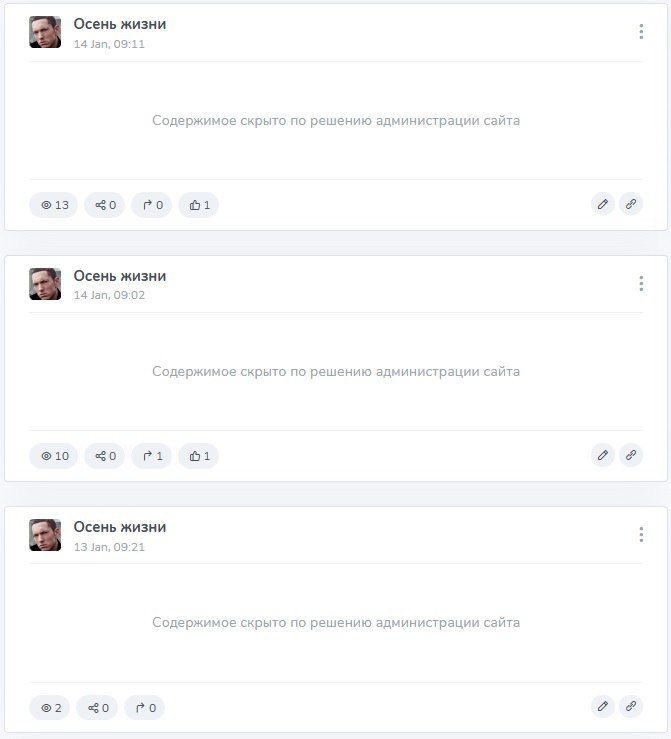Screen dimensions: 671x739
Task: Open Осень жизни profile from first post
Action: coord(120,24)
